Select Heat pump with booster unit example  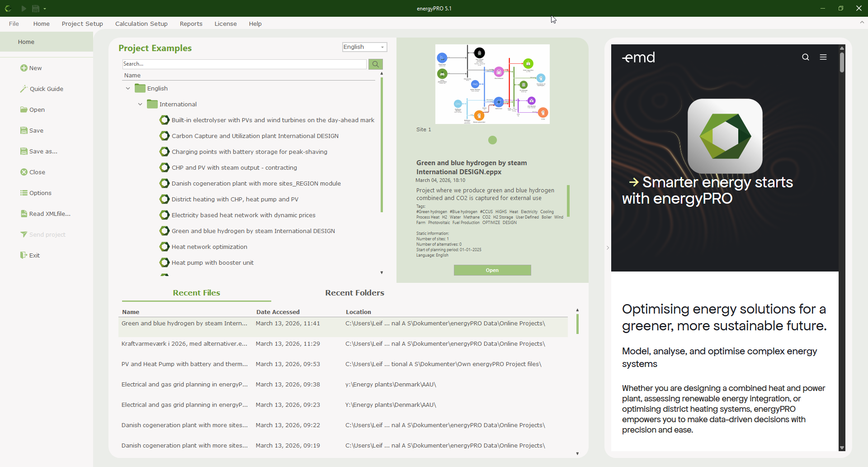coord(212,262)
